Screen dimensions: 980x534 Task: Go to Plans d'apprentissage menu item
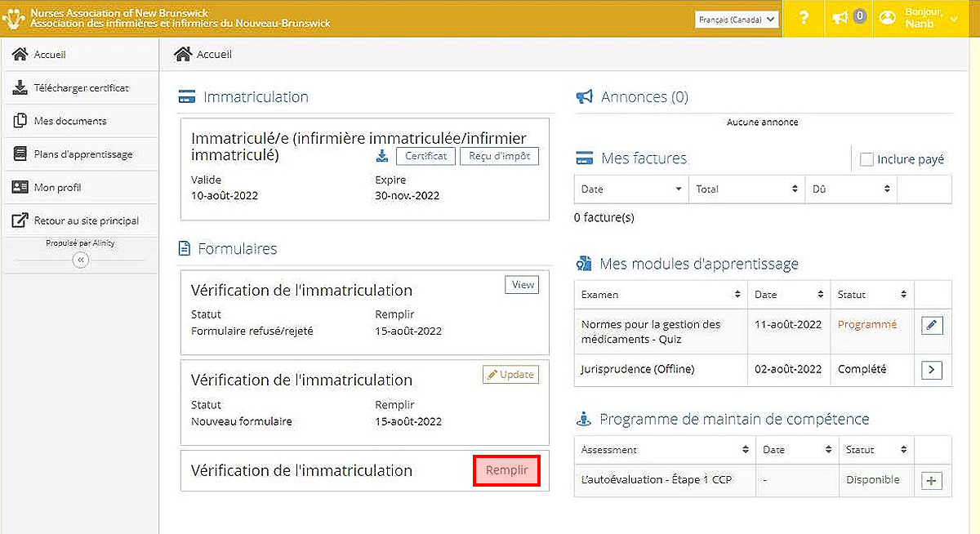click(82, 154)
